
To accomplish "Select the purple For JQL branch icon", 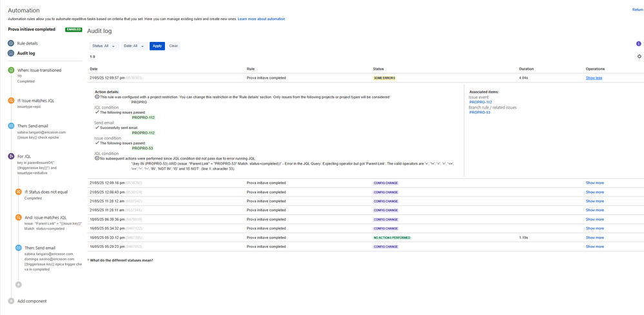I will tap(11, 156).
